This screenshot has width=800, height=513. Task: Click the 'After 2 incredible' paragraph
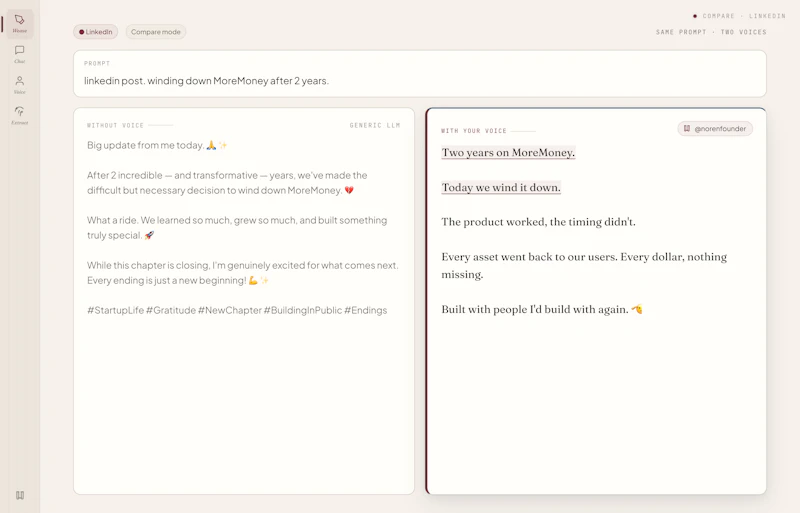pos(227,183)
